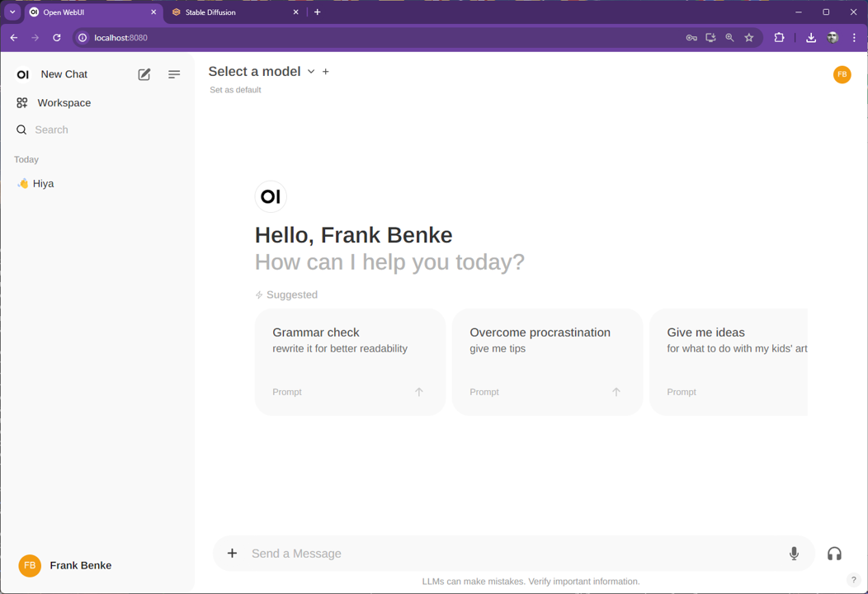Select the Grammar check suggested prompt
The width and height of the screenshot is (868, 594).
350,361
